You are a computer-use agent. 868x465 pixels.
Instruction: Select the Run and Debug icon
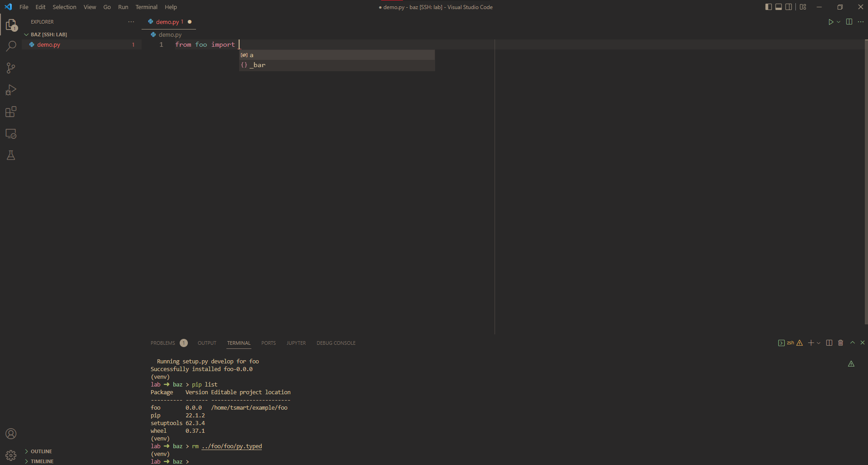11,90
